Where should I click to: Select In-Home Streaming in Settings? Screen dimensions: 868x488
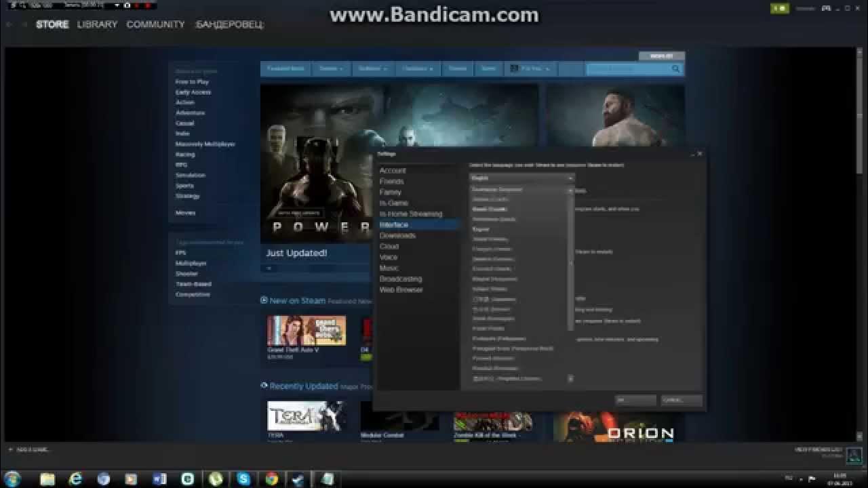tap(410, 214)
